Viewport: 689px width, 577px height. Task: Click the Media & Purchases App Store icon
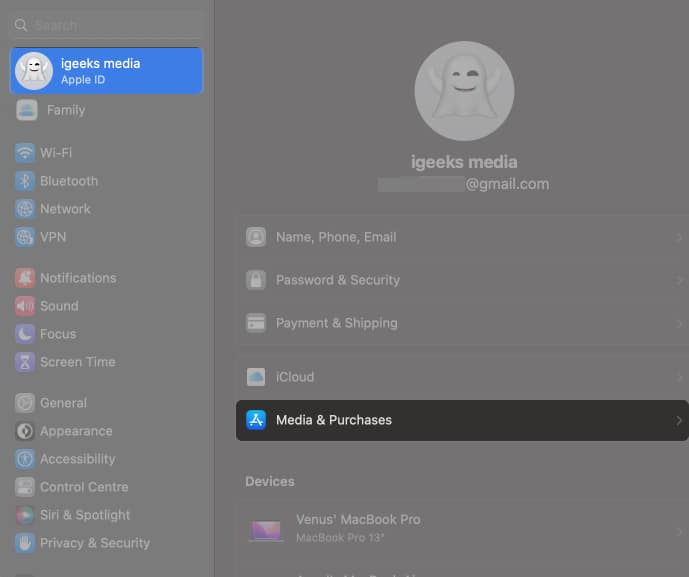point(256,420)
